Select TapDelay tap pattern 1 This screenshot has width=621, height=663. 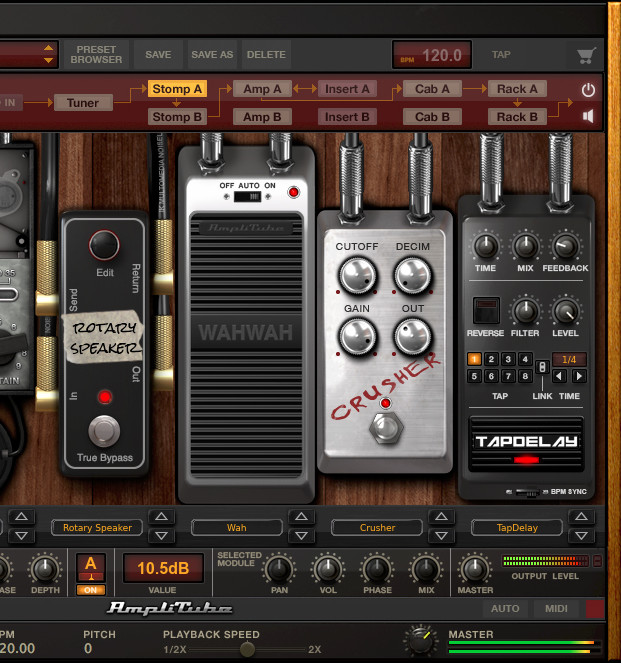click(x=474, y=359)
